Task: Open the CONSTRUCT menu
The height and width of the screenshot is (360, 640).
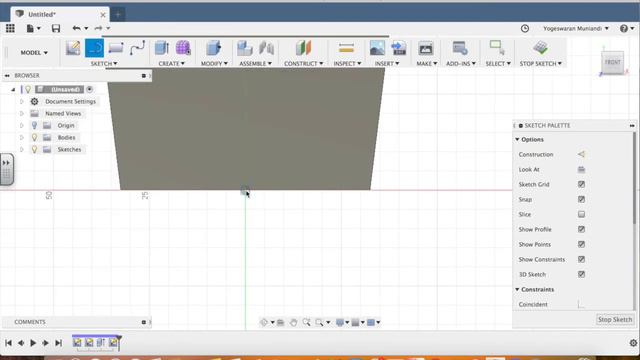Action: click(303, 64)
